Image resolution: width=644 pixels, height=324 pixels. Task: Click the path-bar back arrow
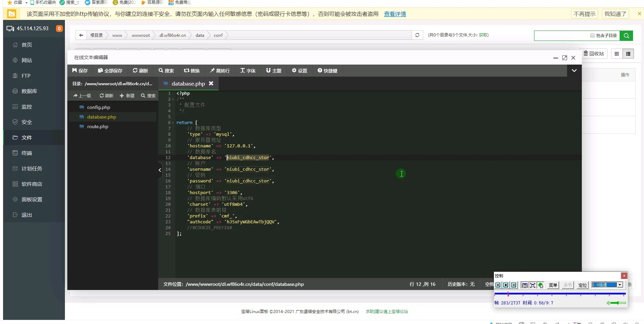click(x=81, y=35)
